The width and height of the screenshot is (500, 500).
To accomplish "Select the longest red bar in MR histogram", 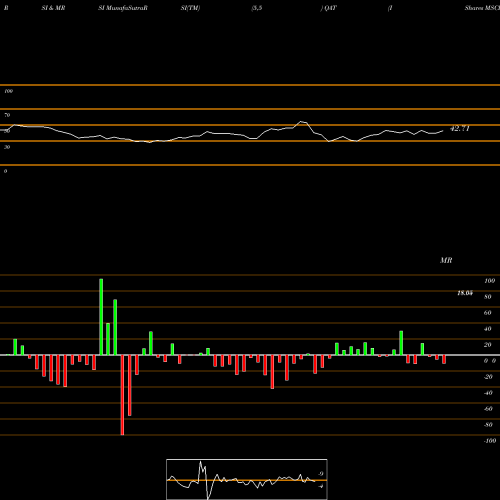I will coord(122,395).
